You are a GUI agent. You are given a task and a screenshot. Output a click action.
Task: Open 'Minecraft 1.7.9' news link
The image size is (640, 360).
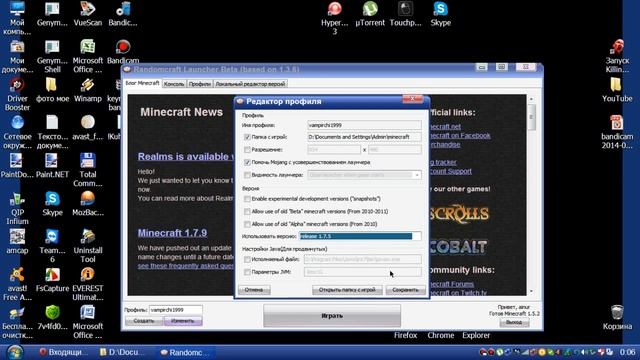[172, 233]
